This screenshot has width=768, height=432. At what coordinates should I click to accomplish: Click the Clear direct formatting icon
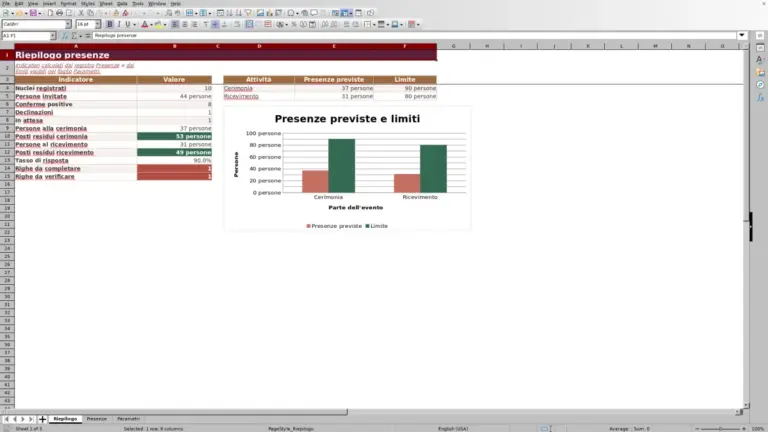pyautogui.click(x=125, y=13)
